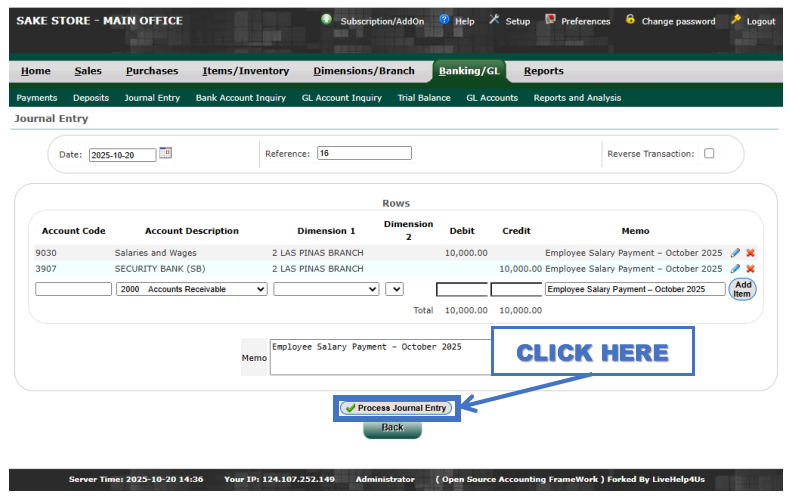
Task: Edit the Salaries and Wages row
Action: [736, 253]
